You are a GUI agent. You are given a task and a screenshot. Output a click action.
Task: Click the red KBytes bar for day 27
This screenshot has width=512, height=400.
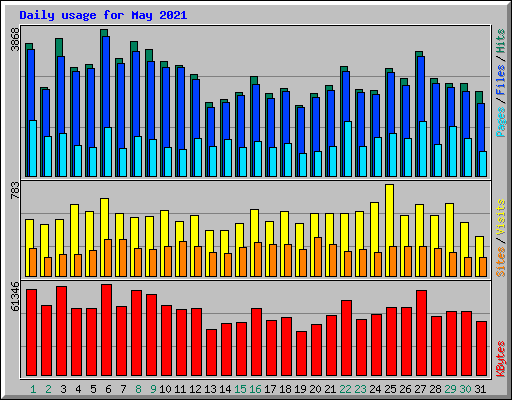click(x=421, y=333)
